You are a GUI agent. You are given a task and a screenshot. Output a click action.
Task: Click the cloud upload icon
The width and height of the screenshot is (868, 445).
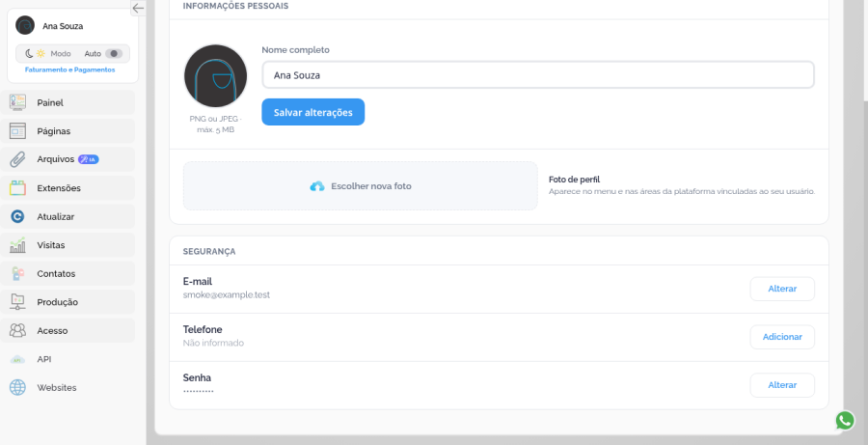317,186
